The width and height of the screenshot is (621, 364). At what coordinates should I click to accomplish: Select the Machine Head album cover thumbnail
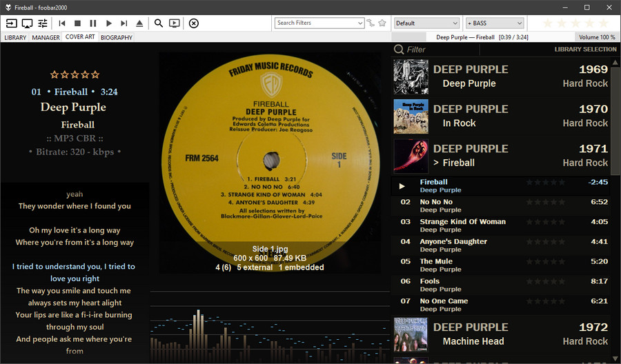[x=411, y=334]
